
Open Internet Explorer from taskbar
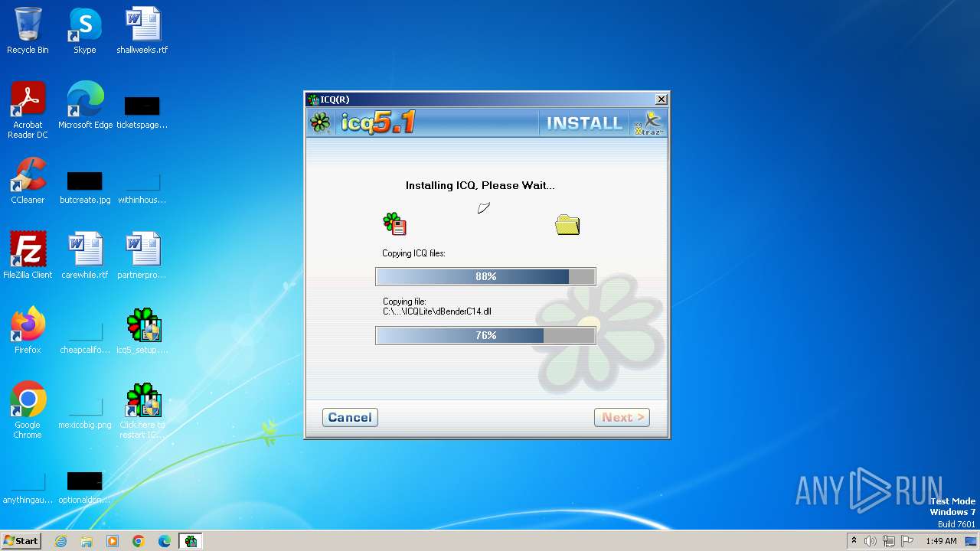tap(61, 541)
